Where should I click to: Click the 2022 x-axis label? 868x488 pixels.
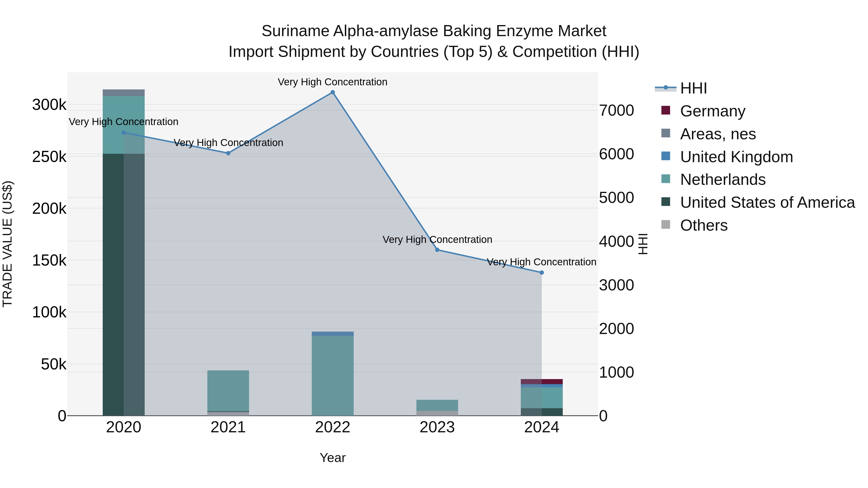(332, 427)
